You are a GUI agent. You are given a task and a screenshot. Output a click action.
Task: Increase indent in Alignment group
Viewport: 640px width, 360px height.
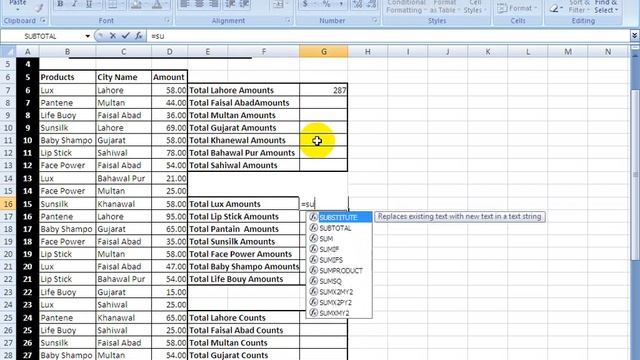click(244, 4)
